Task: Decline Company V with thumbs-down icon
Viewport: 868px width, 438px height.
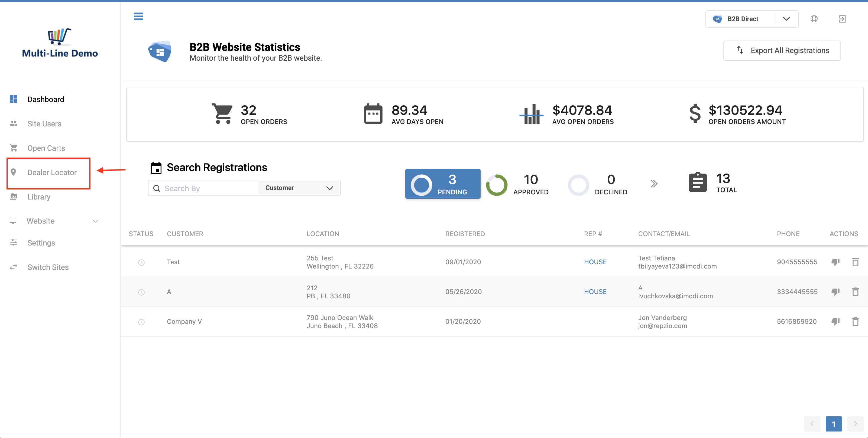Action: pos(835,322)
